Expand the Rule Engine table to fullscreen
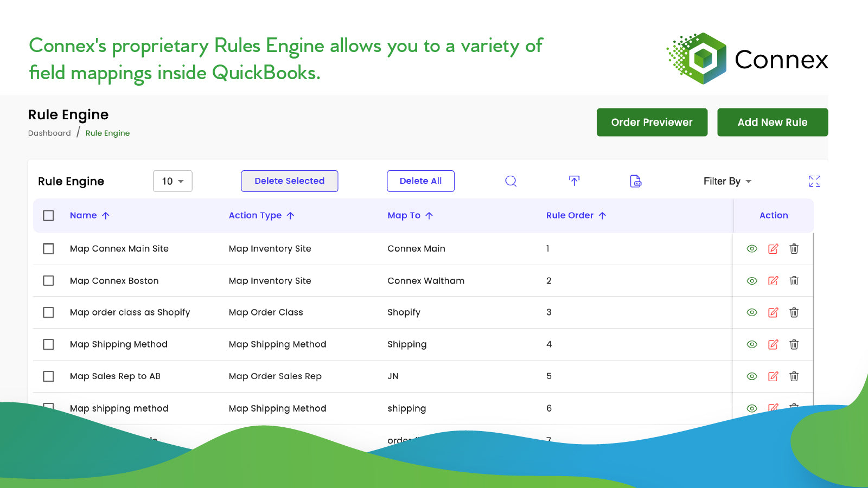Screen dimensions: 868x488 814,181
